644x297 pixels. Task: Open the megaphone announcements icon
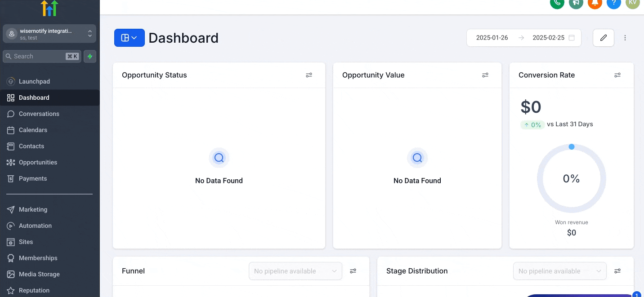pyautogui.click(x=576, y=3)
